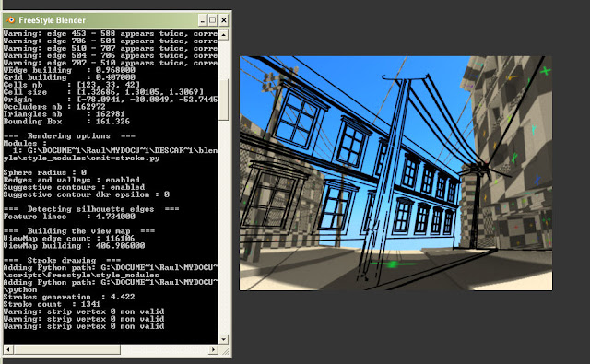Click the 'edge 706 - 504' warning line
The image size is (590, 364).
[x=111, y=41]
